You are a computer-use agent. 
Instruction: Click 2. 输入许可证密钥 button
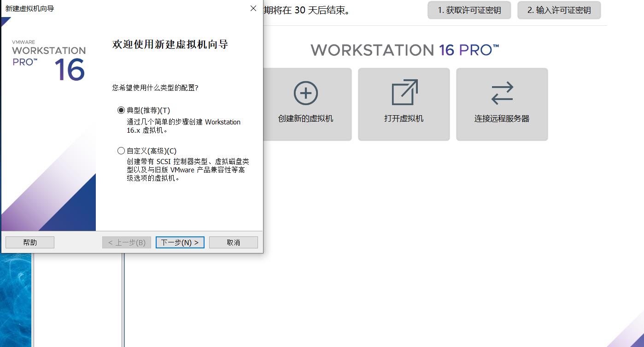[x=559, y=10]
